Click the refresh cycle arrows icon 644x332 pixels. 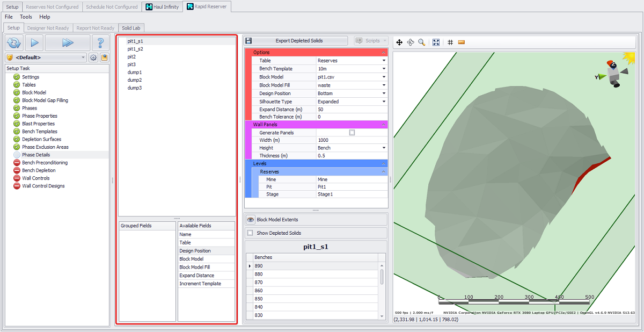tap(14, 42)
